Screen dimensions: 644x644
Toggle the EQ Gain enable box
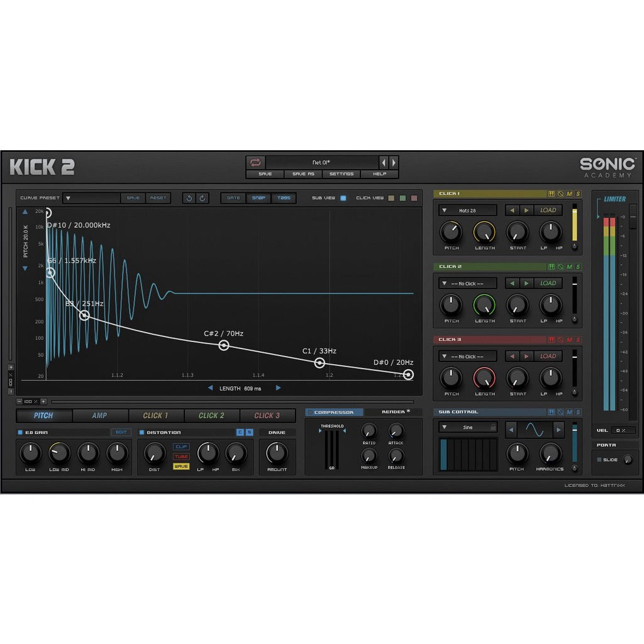[x=20, y=433]
